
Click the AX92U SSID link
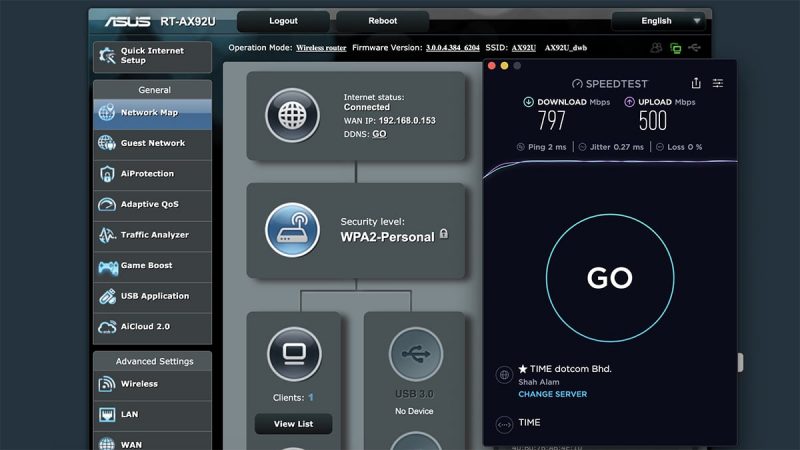click(523, 48)
